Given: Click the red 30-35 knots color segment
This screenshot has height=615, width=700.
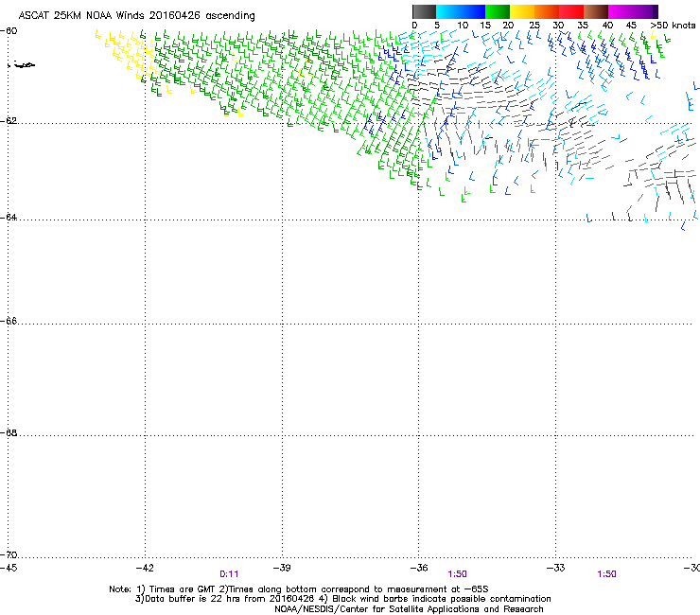Looking at the screenshot, I should pos(571,11).
